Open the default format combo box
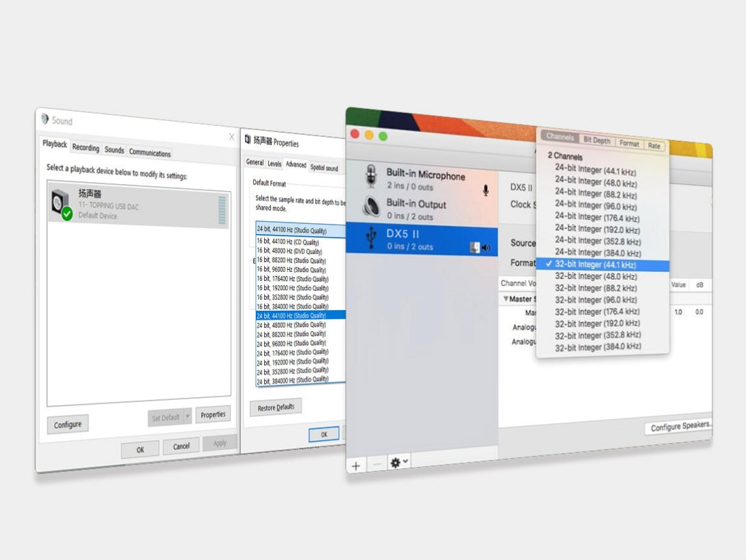This screenshot has width=746, height=560. [300, 230]
